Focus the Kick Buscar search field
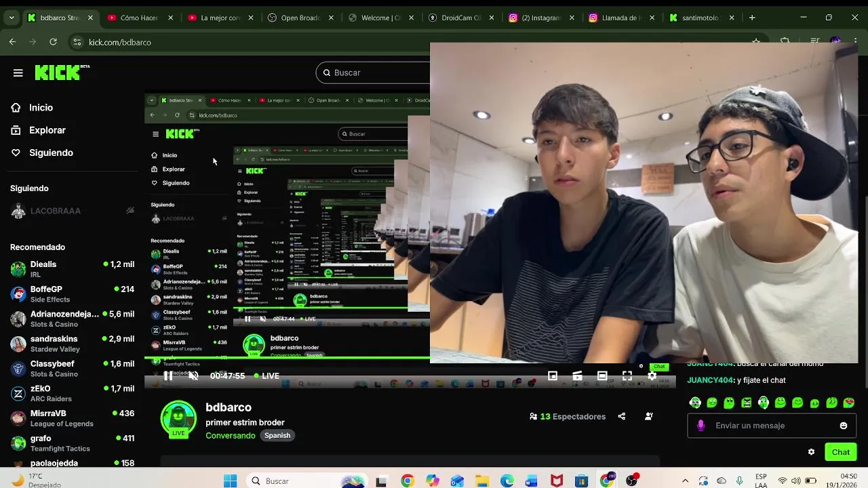This screenshot has height=488, width=868. [x=373, y=73]
